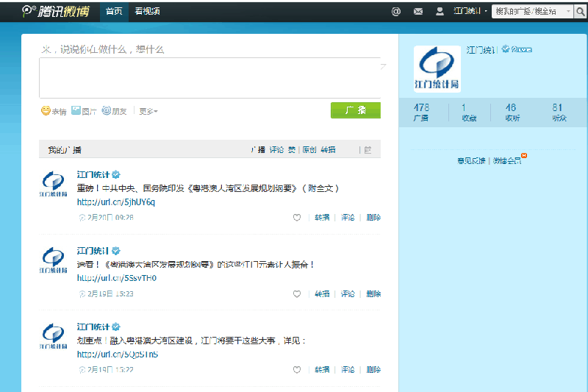The image size is (588, 392).
Task: View the 46 收听 following count
Action: pos(512,113)
